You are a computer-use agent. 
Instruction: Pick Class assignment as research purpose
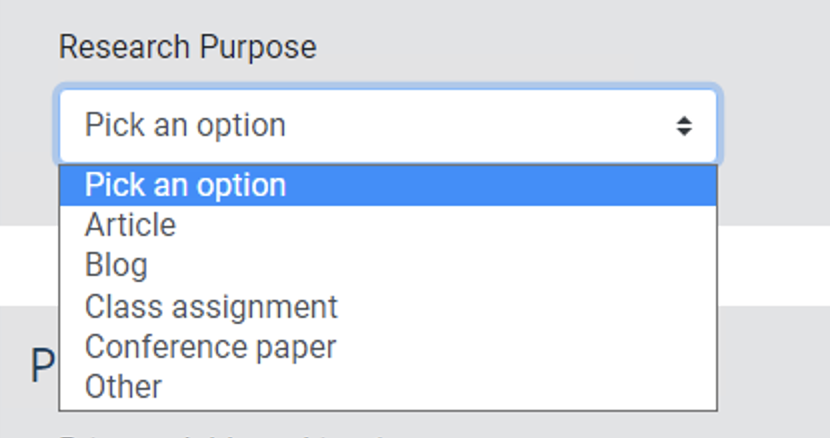click(x=211, y=306)
